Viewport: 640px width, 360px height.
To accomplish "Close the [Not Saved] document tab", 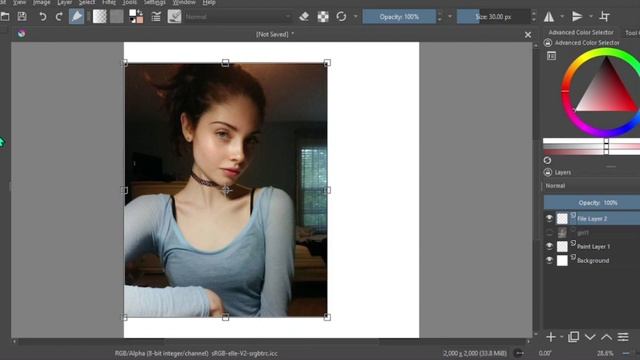I will point(528,35).
